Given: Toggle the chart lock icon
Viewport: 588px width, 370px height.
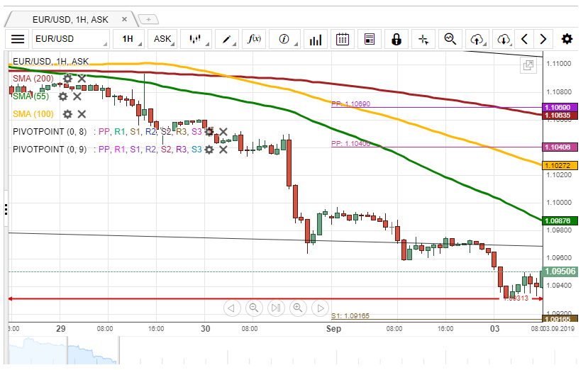Looking at the screenshot, I should tap(396, 39).
